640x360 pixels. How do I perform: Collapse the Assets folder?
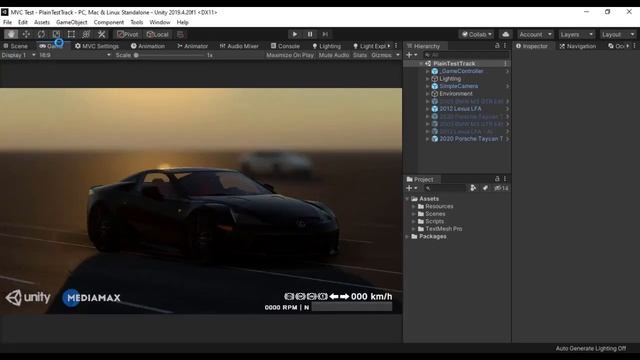[x=407, y=199]
